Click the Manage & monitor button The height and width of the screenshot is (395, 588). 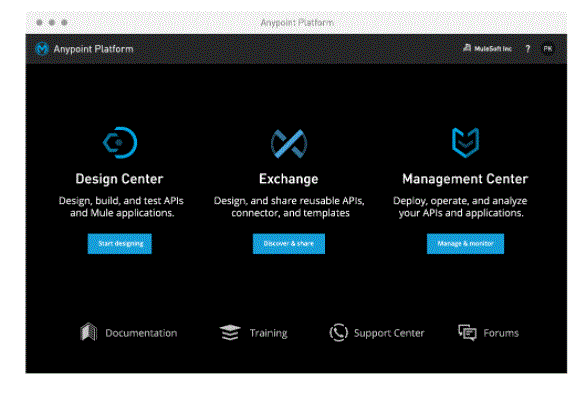[x=465, y=244]
